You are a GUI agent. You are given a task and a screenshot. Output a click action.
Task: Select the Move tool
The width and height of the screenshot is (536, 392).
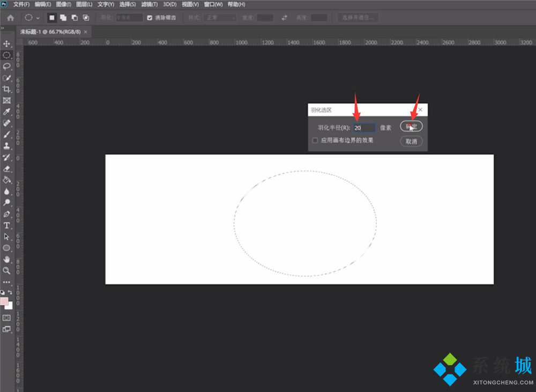7,43
